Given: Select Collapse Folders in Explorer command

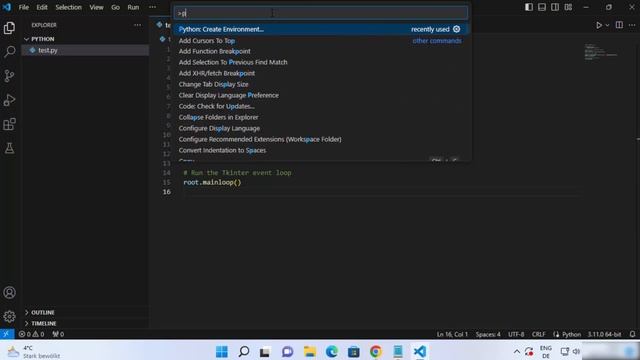Looking at the screenshot, I should [321, 118].
